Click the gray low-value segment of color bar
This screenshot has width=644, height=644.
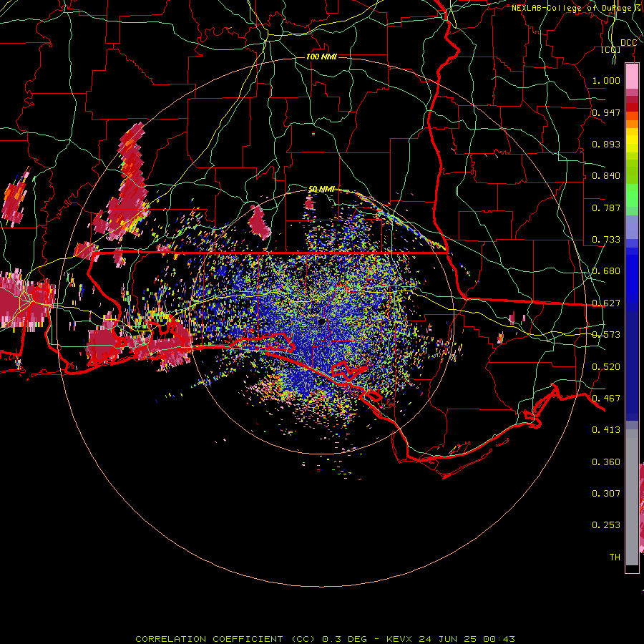(x=632, y=497)
